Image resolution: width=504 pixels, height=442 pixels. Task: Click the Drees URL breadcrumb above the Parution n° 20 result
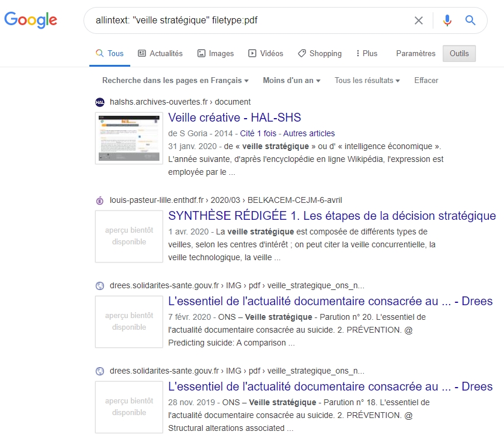(x=237, y=285)
